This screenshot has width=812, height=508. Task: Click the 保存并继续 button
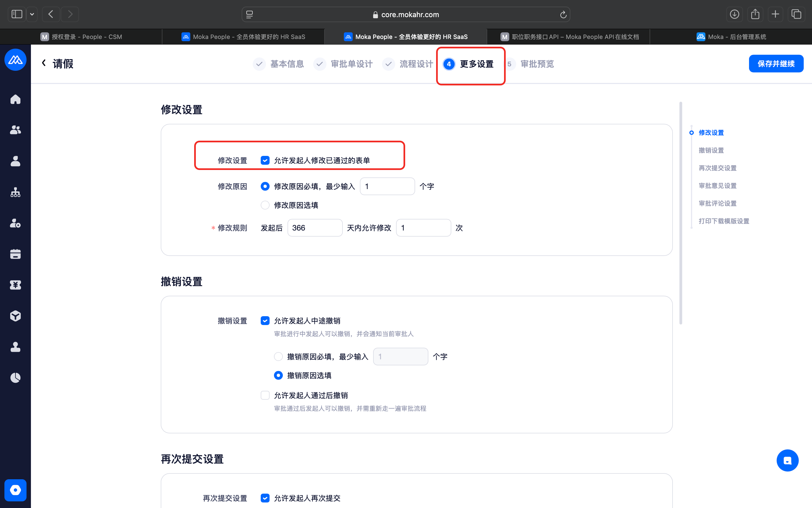tap(776, 64)
